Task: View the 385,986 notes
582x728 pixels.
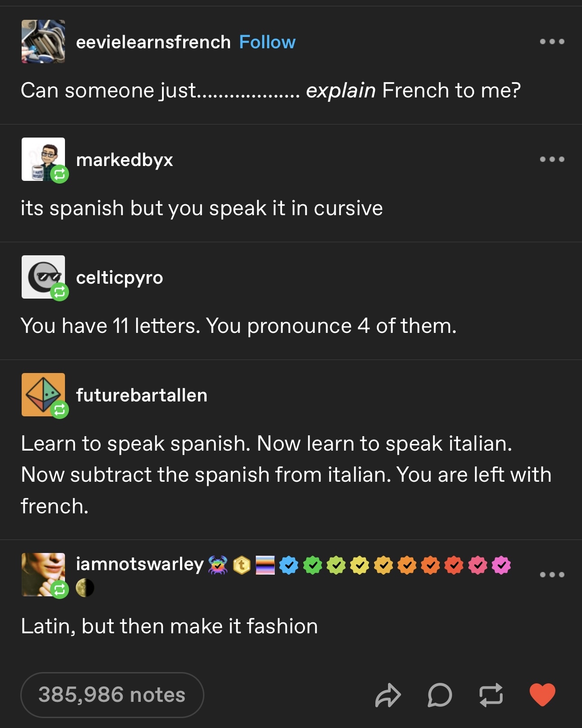Action: click(112, 695)
